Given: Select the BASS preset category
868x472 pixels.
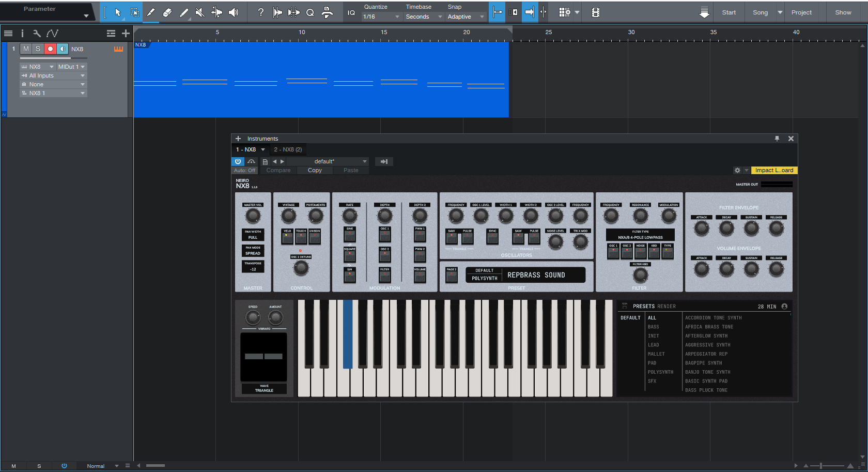Looking at the screenshot, I should click(654, 327).
